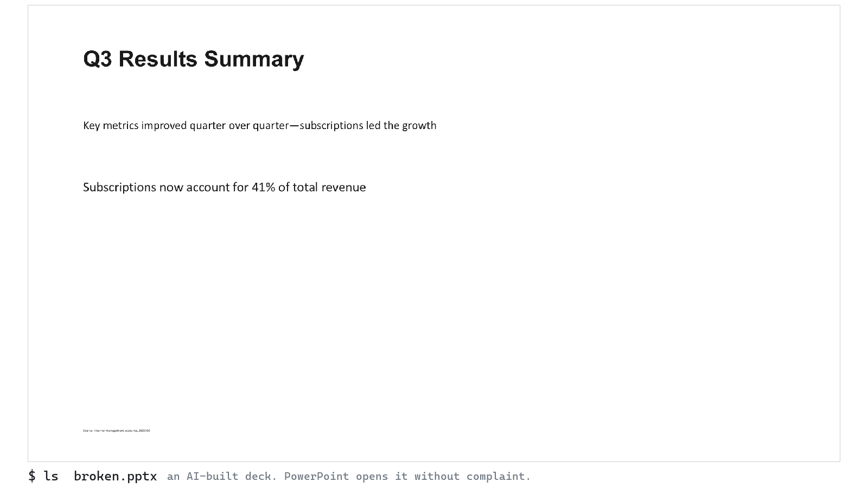Click the words subscriptions led the growth

368,125
